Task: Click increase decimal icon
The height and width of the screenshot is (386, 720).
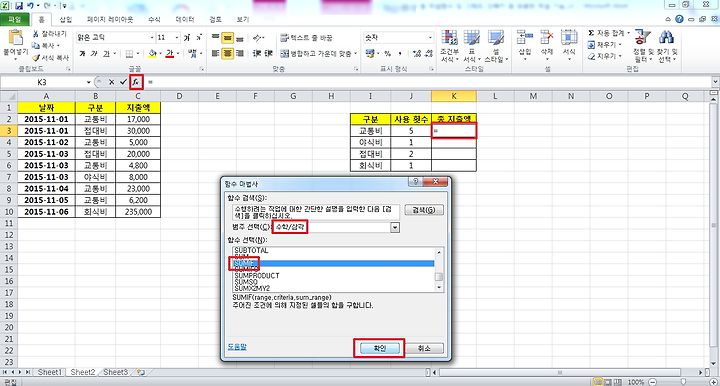Action: tap(417, 54)
